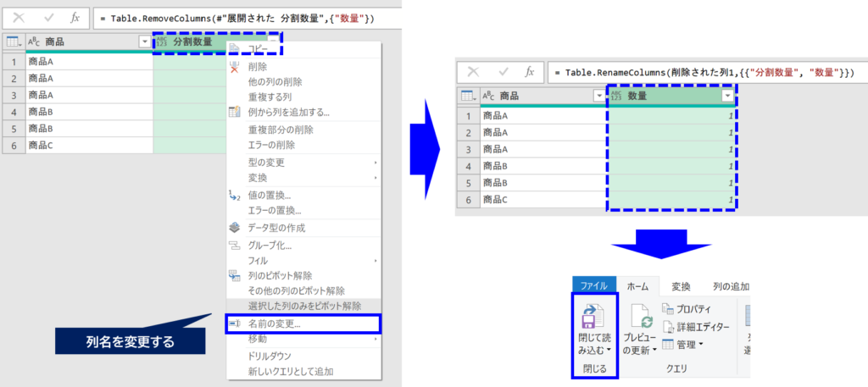Select the 数量 value in row 6

coord(671,200)
